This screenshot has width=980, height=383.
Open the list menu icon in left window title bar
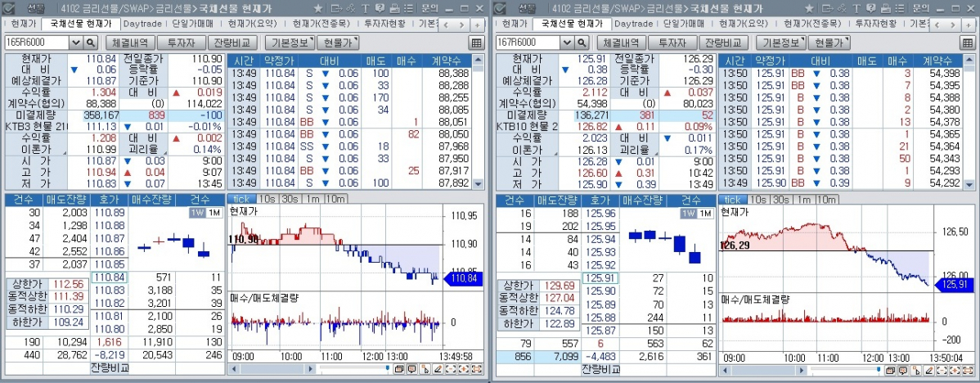[x=408, y=9]
